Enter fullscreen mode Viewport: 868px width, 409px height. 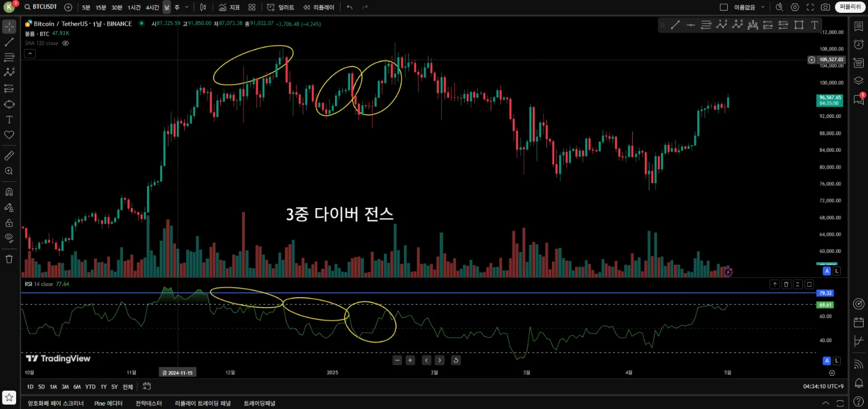810,7
